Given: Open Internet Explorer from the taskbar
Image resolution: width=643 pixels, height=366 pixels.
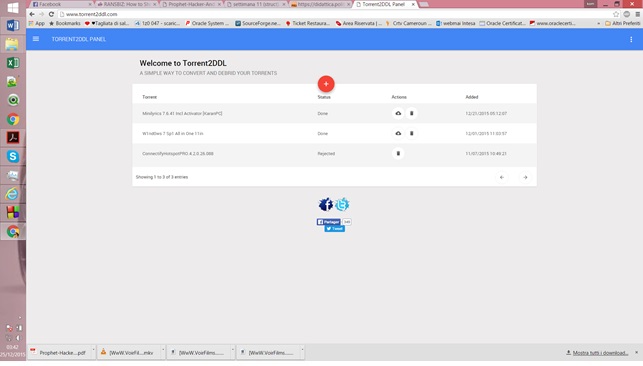Looking at the screenshot, I should tap(13, 193).
